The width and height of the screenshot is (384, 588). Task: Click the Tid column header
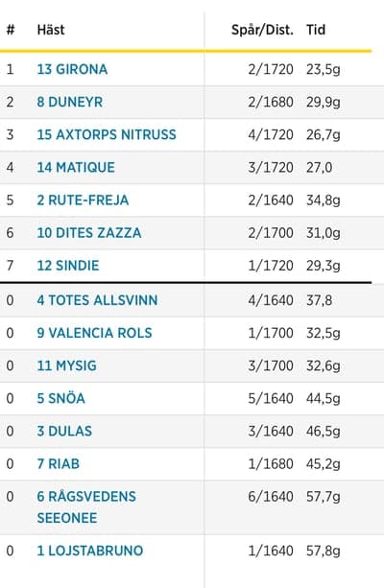[316, 30]
